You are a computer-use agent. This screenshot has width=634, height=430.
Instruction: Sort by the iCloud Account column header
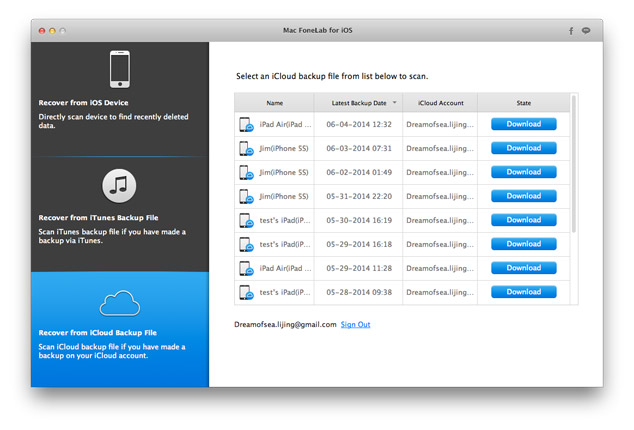click(440, 103)
